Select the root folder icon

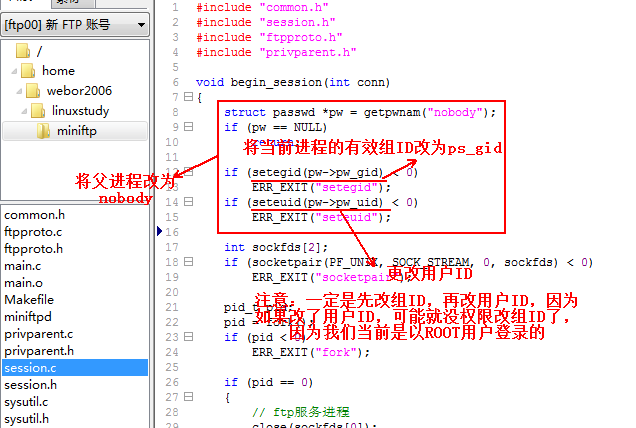click(x=23, y=51)
